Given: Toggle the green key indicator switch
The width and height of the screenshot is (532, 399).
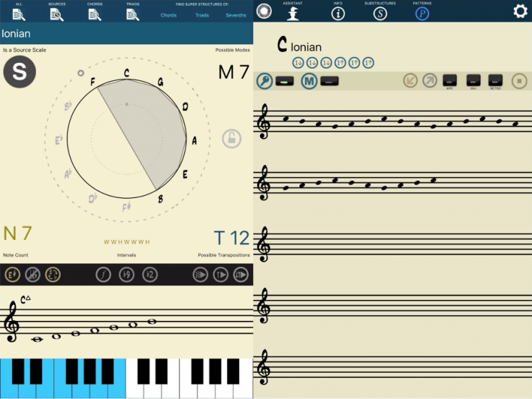Looking at the screenshot, I should point(284,81).
